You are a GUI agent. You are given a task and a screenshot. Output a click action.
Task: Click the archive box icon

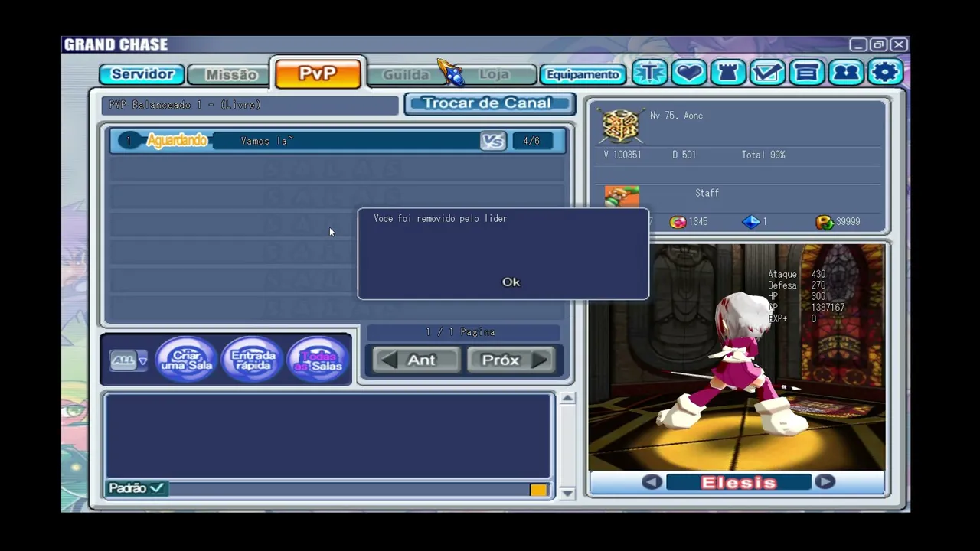(806, 73)
